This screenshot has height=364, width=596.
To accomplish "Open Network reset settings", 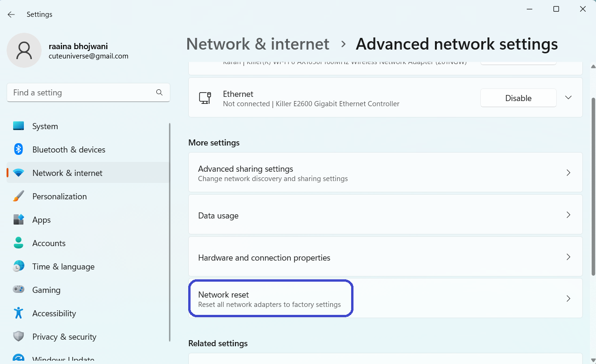I will point(270,298).
